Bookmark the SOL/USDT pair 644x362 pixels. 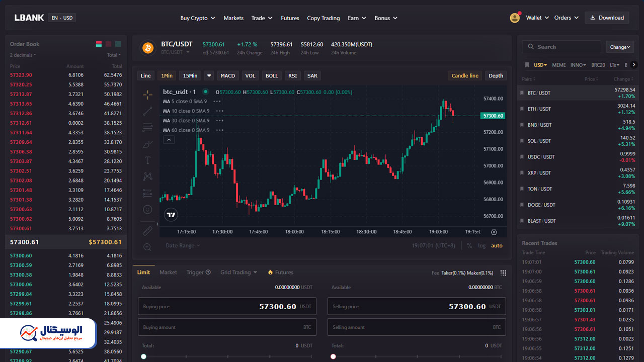point(522,141)
